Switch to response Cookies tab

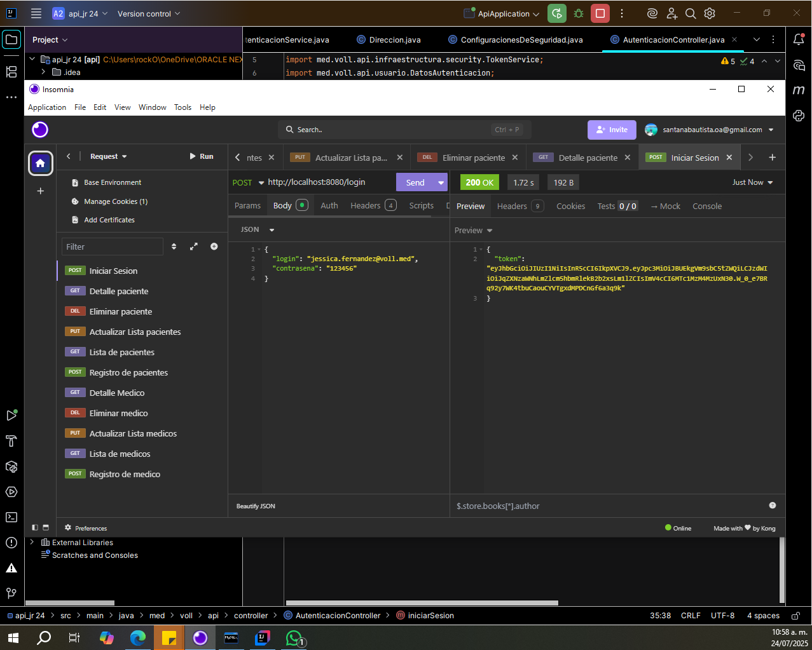point(571,206)
